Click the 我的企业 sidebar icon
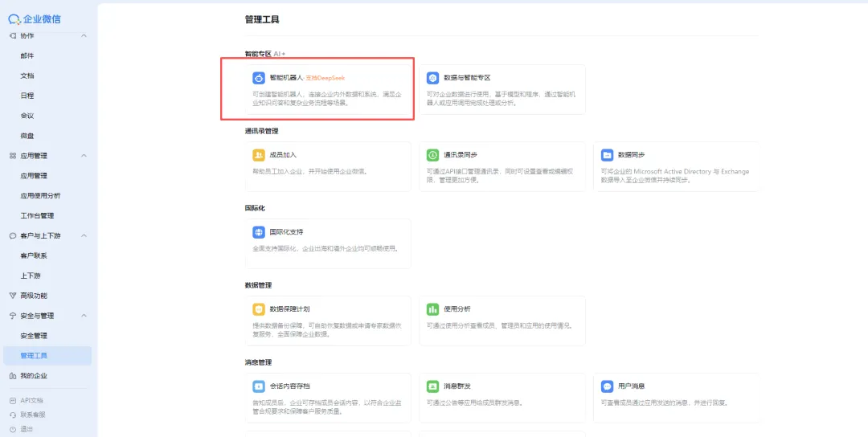This screenshot has width=868, height=437. [13, 376]
